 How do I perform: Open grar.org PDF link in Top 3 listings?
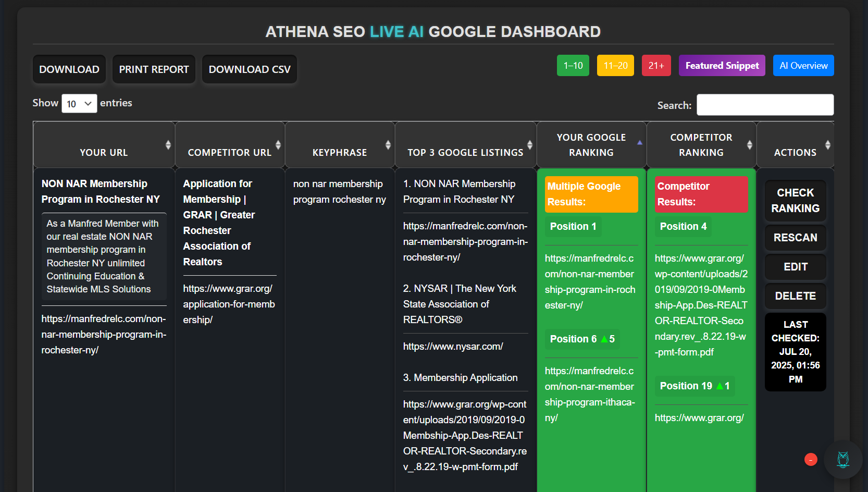tap(465, 436)
